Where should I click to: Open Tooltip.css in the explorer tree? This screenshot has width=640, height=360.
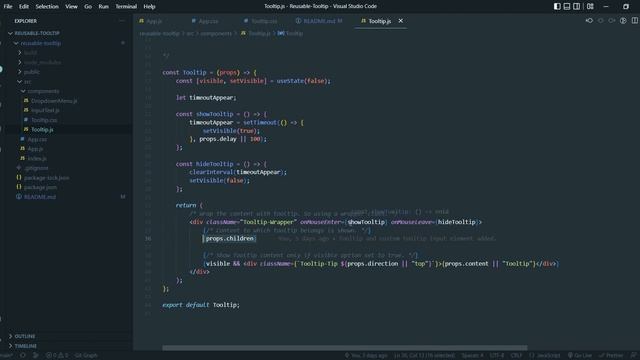point(44,120)
